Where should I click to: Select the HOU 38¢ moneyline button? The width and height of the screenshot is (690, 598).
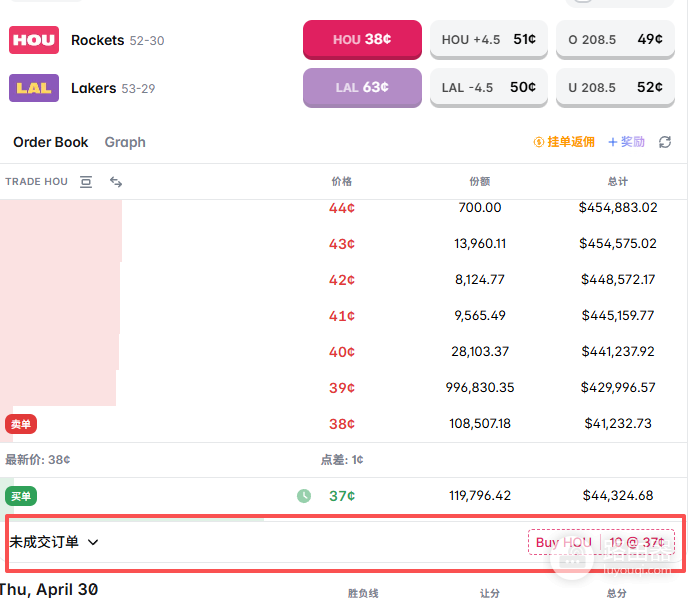pos(362,40)
